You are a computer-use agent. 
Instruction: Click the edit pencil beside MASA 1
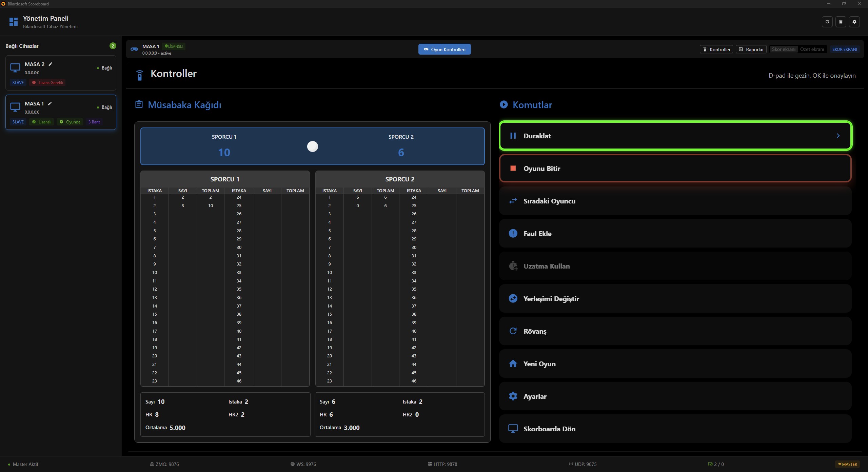tap(50, 103)
